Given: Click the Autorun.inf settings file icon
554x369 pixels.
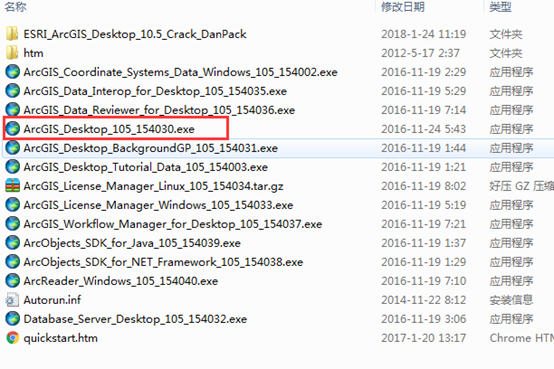Looking at the screenshot, I should coord(12,300).
